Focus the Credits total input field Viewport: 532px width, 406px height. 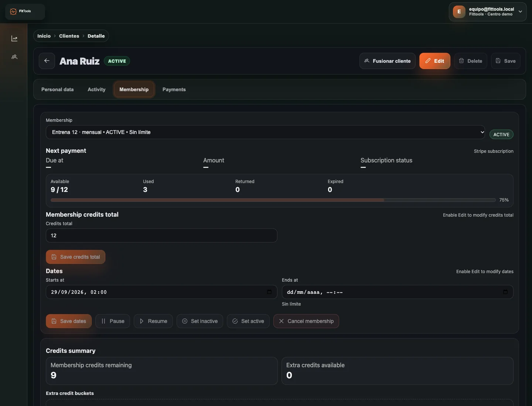click(x=161, y=235)
